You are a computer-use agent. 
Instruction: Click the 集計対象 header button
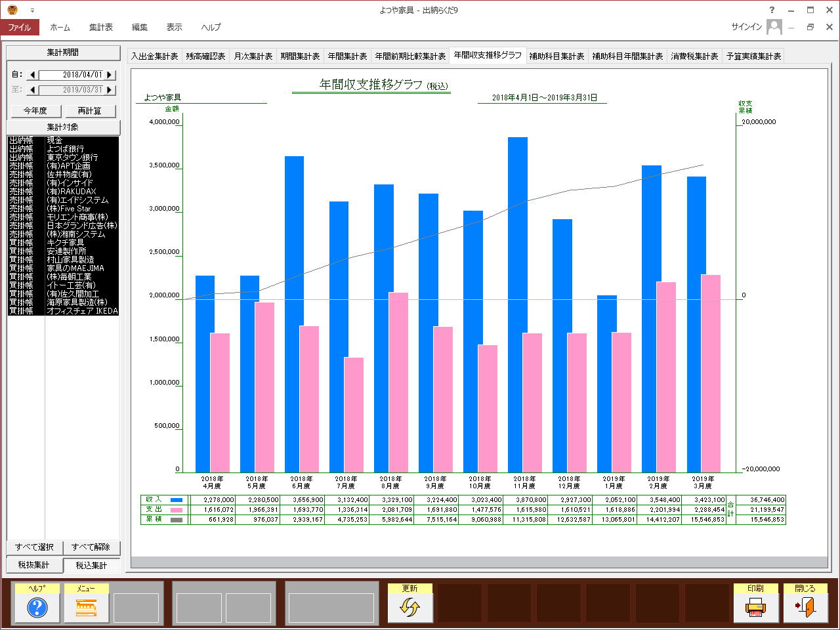pos(63,127)
